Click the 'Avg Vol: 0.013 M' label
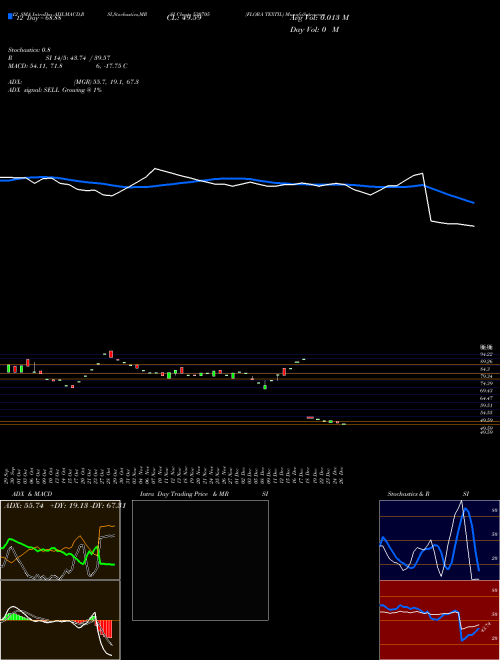The height and width of the screenshot is (660, 500). (319, 18)
